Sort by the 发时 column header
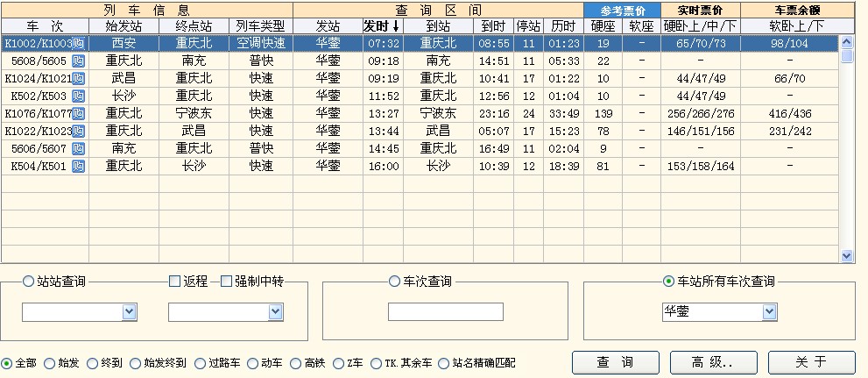This screenshot has width=868, height=378. [383, 26]
